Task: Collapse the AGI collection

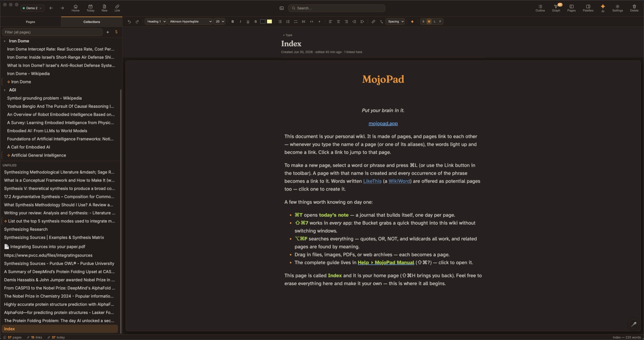Action: [5, 90]
